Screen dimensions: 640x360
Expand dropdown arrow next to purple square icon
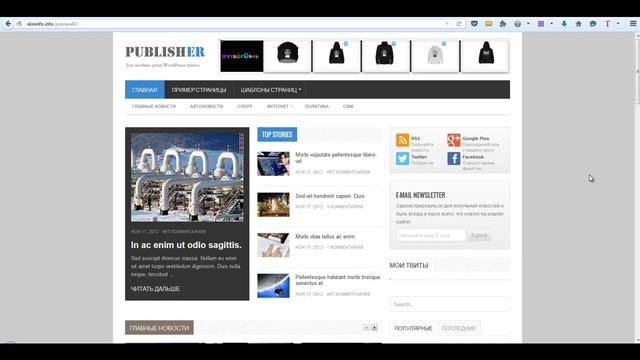pyautogui.click(x=551, y=24)
